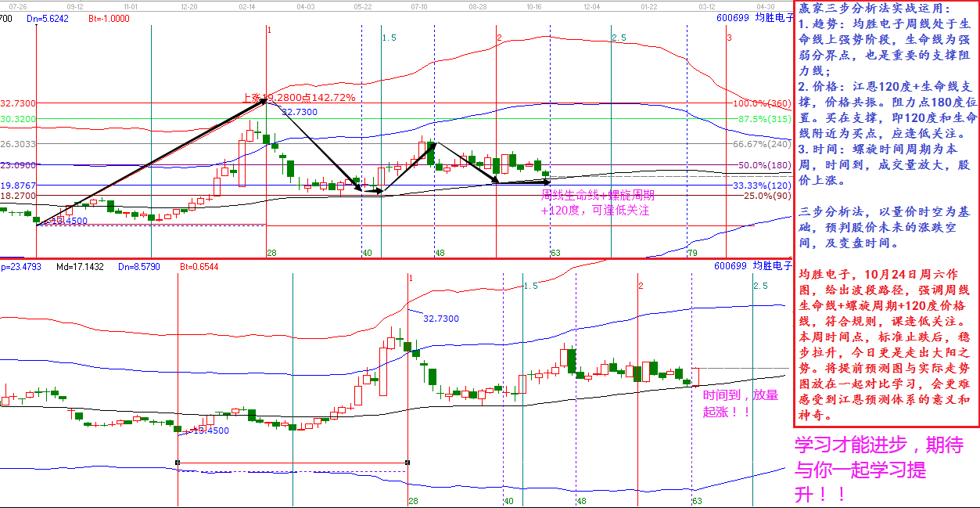Select the 50.0%(180) resistance level label
Image resolution: width=980 pixels, height=508 pixels.
pos(764,165)
